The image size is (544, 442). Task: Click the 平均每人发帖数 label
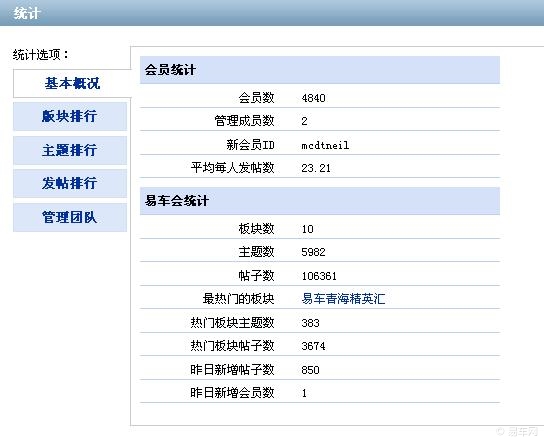click(232, 168)
